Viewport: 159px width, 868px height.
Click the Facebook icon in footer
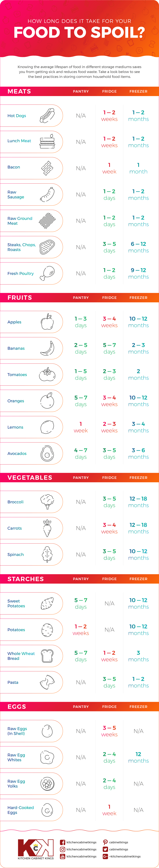(62, 842)
